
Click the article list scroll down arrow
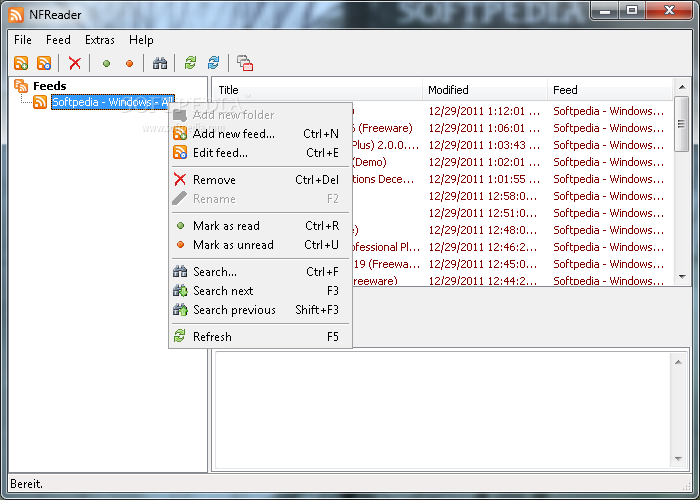pyautogui.click(x=681, y=277)
